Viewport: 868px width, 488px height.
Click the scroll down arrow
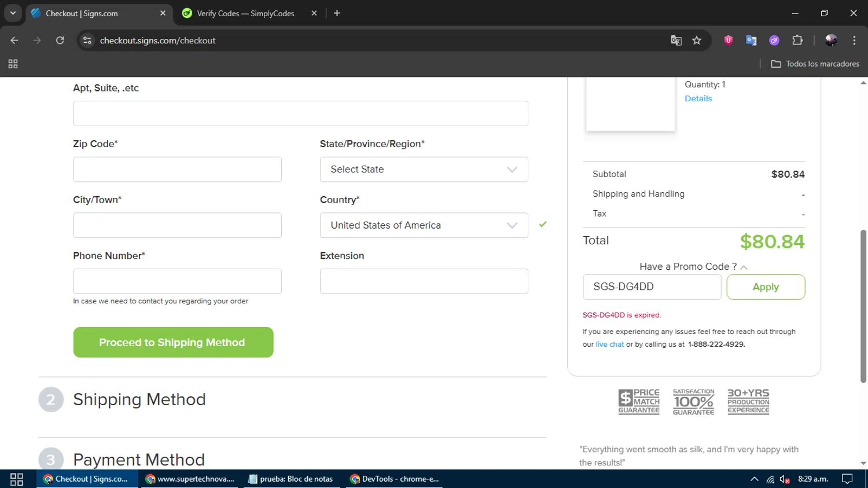click(x=863, y=463)
